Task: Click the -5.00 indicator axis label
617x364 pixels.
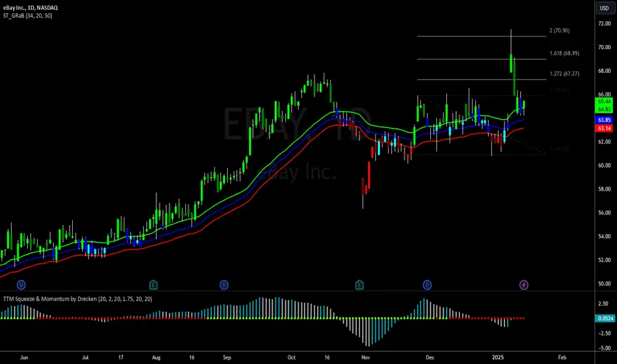Action: pos(603,348)
